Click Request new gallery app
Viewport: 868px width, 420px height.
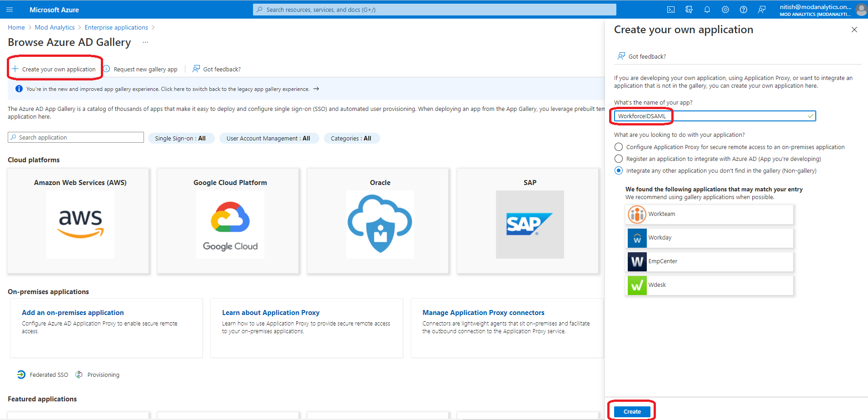pos(140,69)
